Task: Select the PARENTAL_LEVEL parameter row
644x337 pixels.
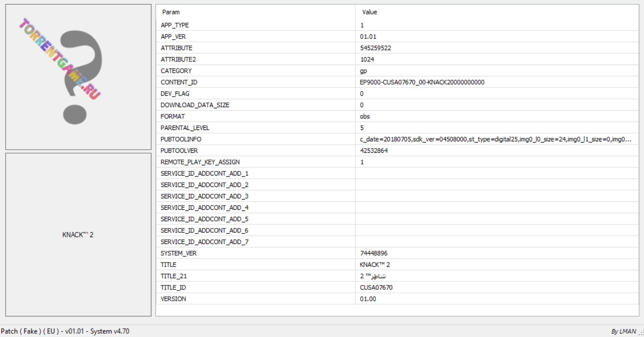Action: tap(184, 128)
